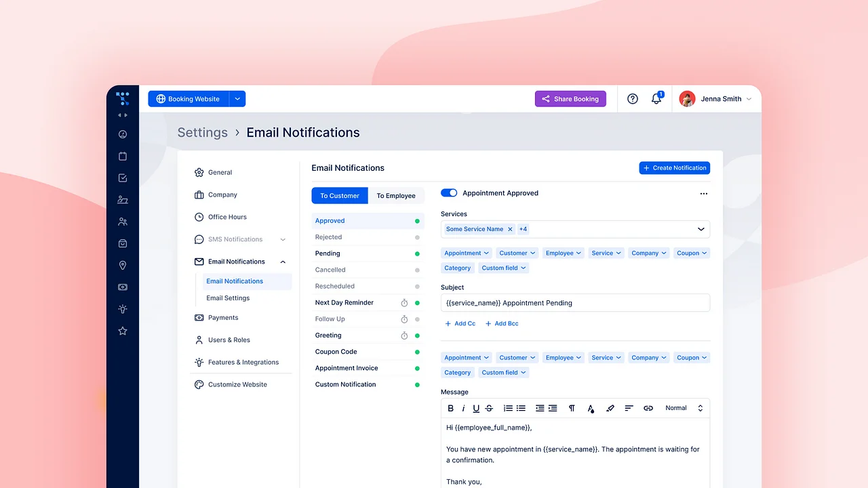Insert a numbered list in the message
868x488 pixels.
pyautogui.click(x=508, y=407)
